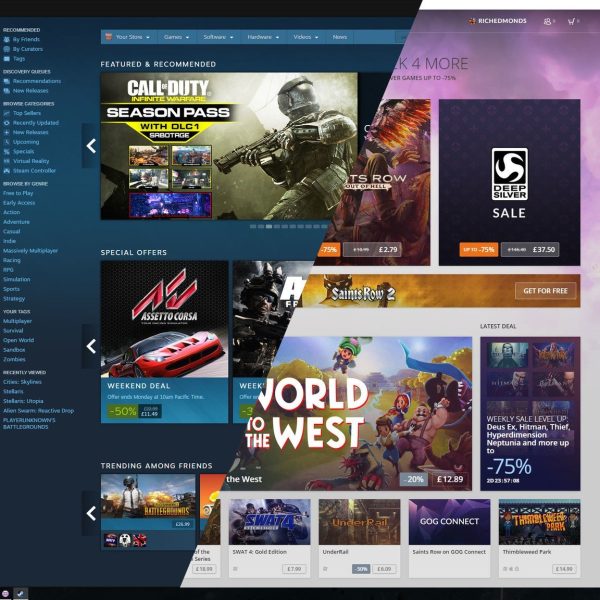Click the GET FOR FREE button
Image resolution: width=600 pixels, height=600 pixels.
(x=545, y=291)
